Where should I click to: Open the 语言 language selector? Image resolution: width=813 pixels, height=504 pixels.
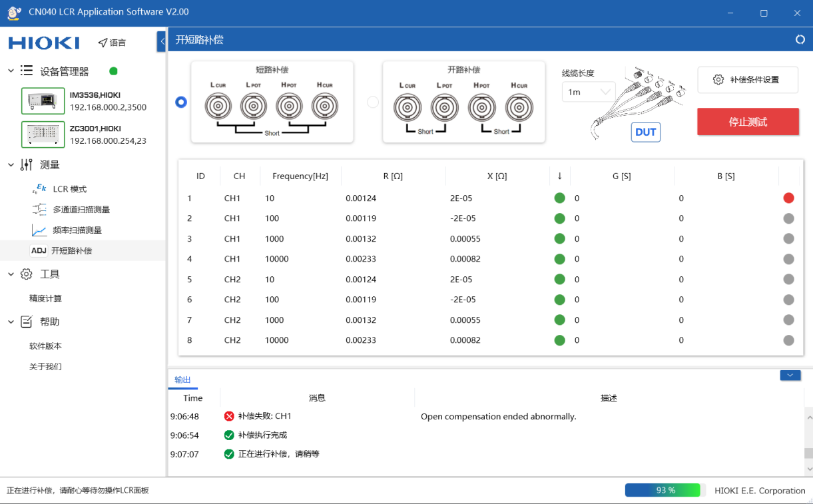[x=112, y=43]
